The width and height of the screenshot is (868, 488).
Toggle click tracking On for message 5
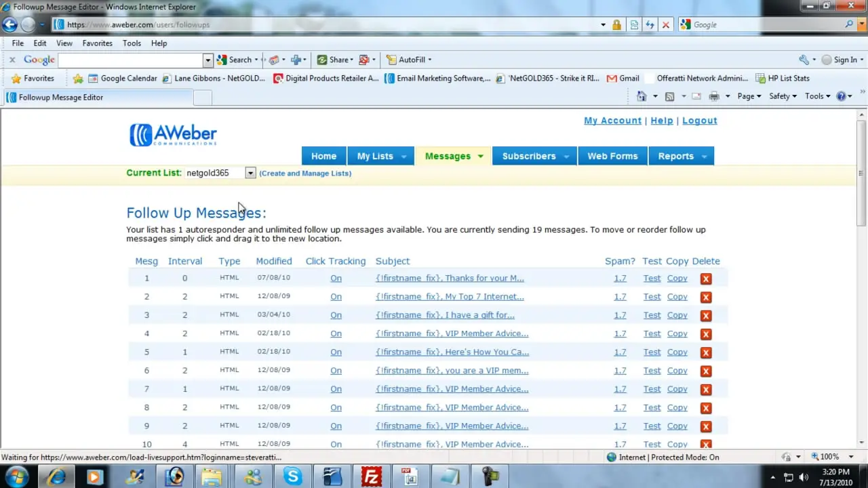click(x=336, y=352)
